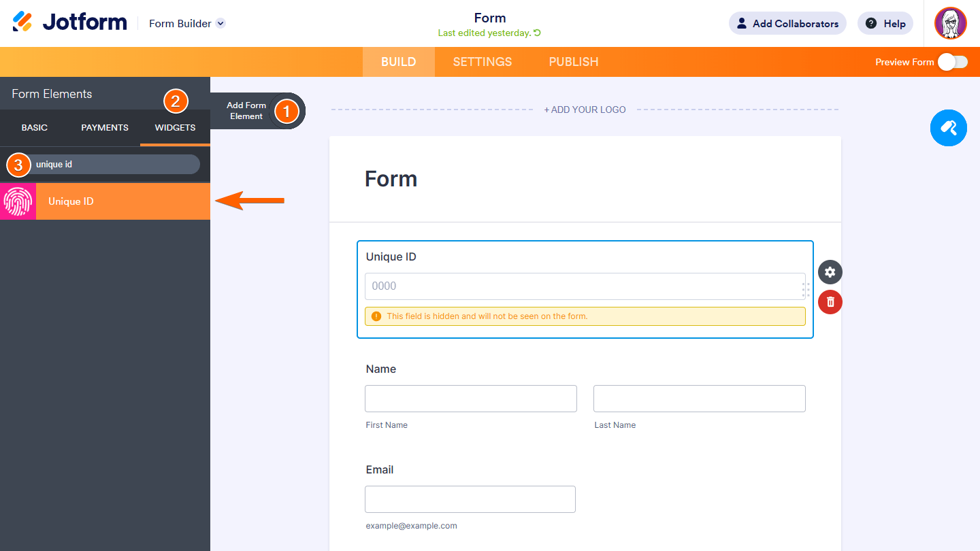Click the revision history icon beside Last edited
The image size is (980, 551).
[538, 33]
